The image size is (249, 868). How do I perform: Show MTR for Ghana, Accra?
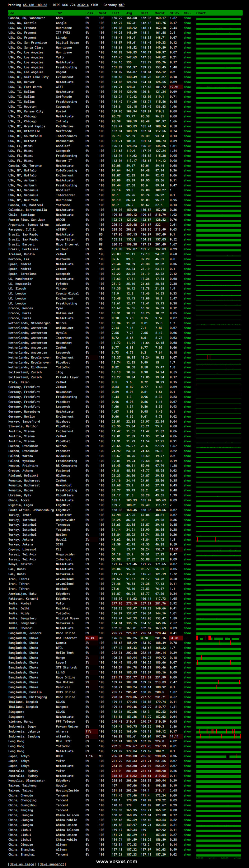click(x=187, y=500)
